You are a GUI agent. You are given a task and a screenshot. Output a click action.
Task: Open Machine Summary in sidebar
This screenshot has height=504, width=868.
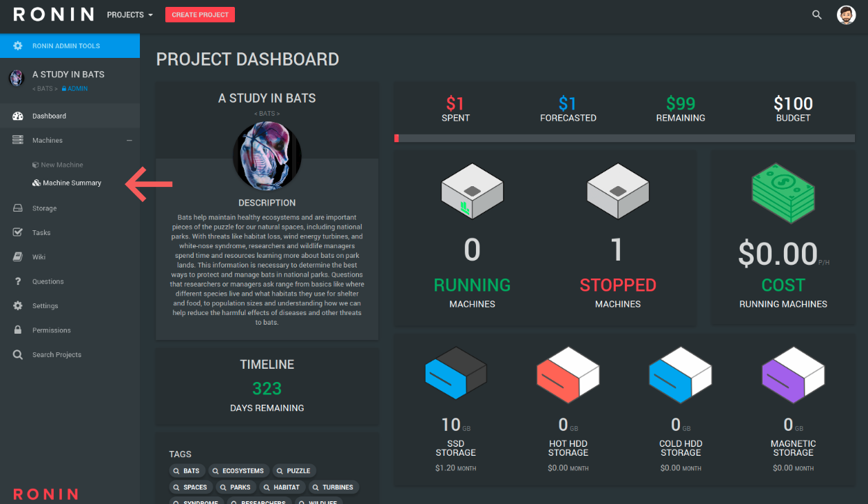click(67, 183)
